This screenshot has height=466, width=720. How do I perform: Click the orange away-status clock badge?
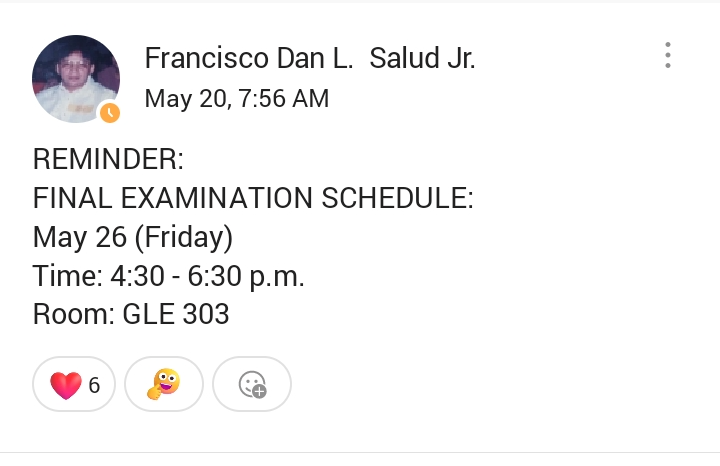click(x=110, y=112)
